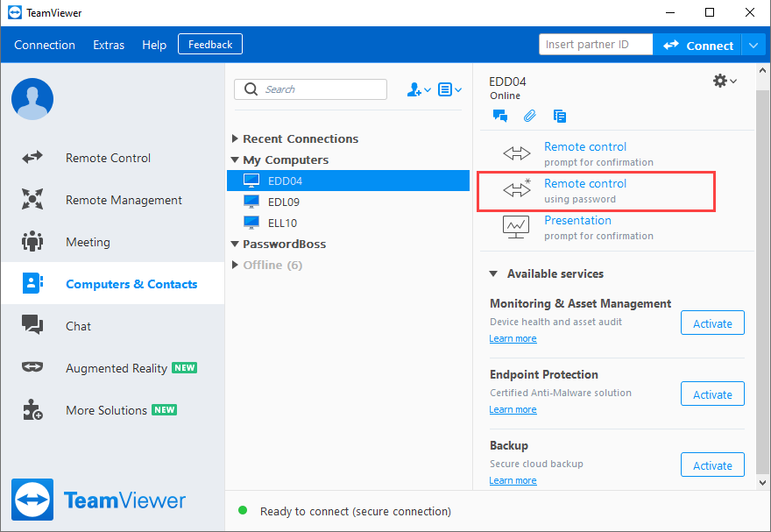Open More Solutions section

click(113, 410)
